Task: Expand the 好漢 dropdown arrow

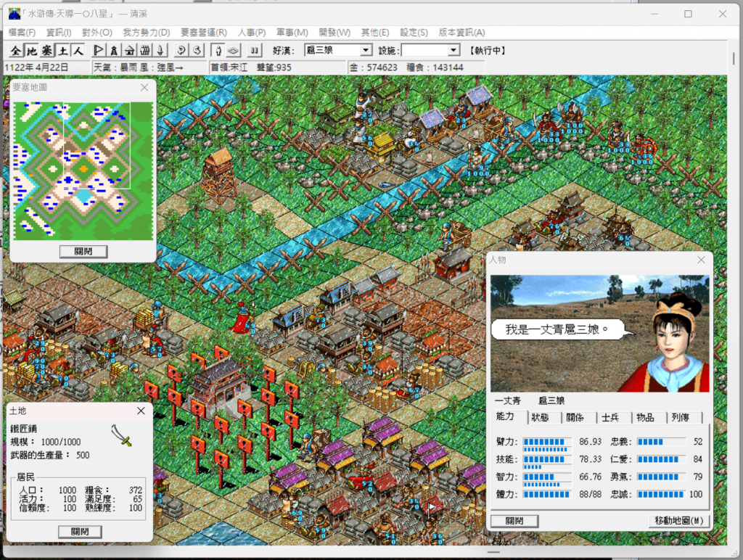Action: point(366,50)
